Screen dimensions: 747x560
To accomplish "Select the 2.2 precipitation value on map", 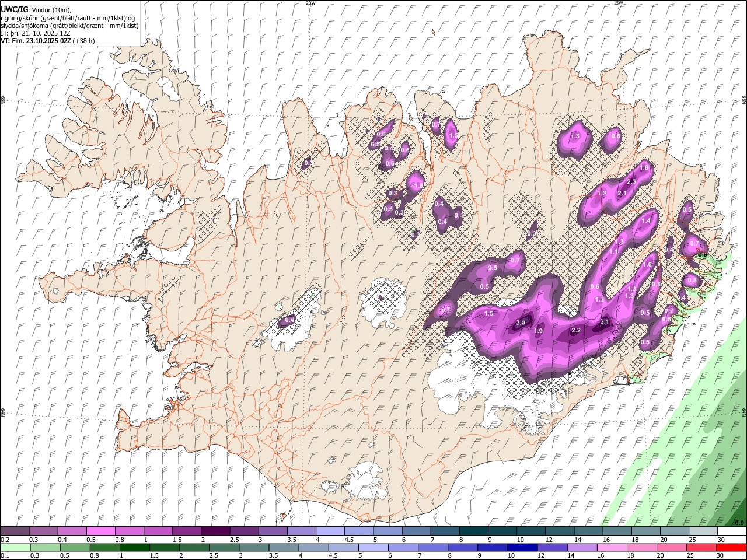I will [x=576, y=331].
